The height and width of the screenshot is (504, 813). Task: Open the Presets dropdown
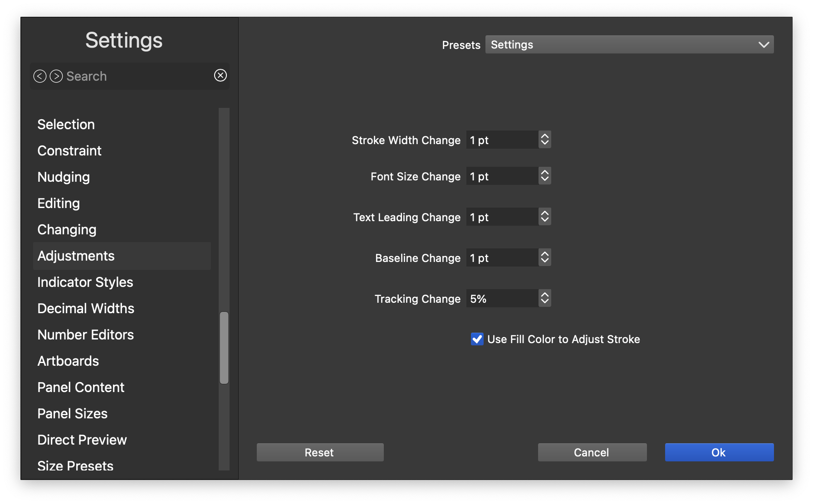pos(629,44)
